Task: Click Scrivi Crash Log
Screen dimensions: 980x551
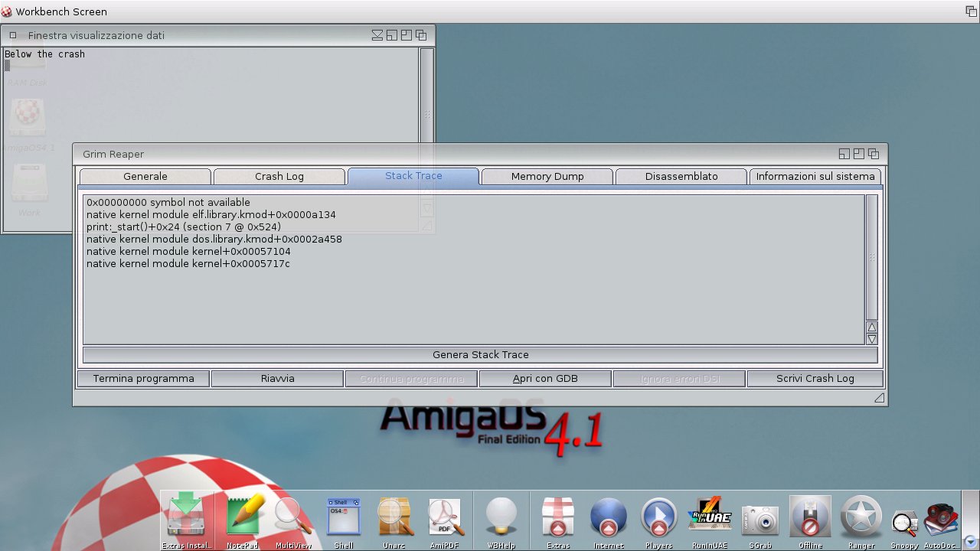Action: [x=815, y=379]
